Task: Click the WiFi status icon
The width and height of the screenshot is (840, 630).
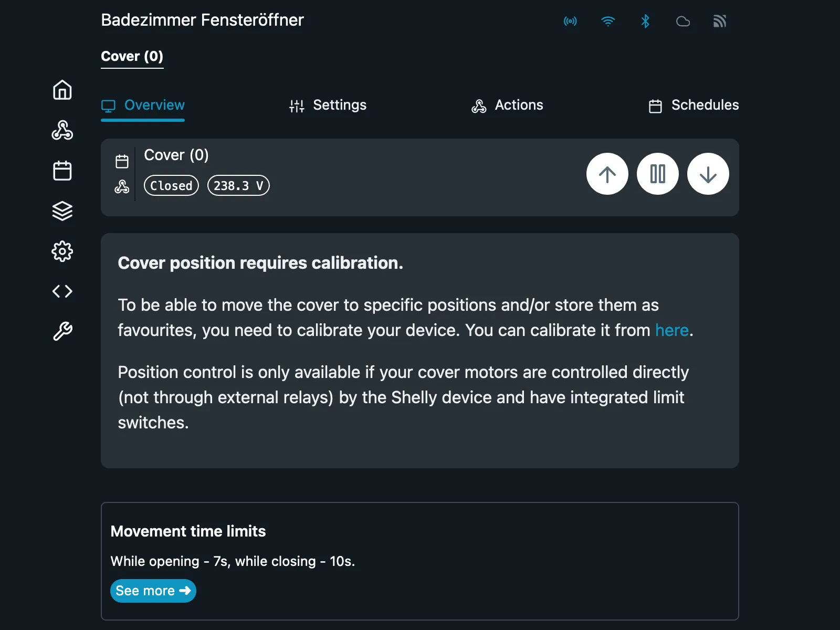Action: pyautogui.click(x=608, y=21)
